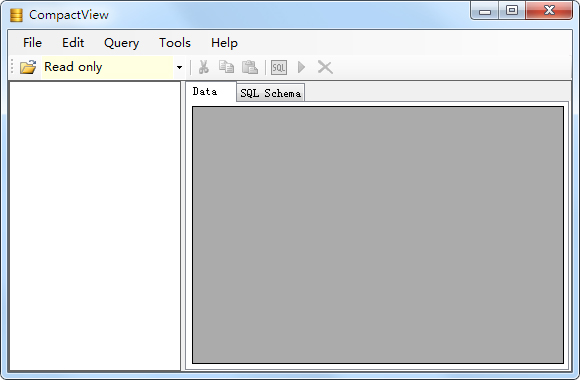
Task: Open a database with the folder icon
Action: pos(28,67)
